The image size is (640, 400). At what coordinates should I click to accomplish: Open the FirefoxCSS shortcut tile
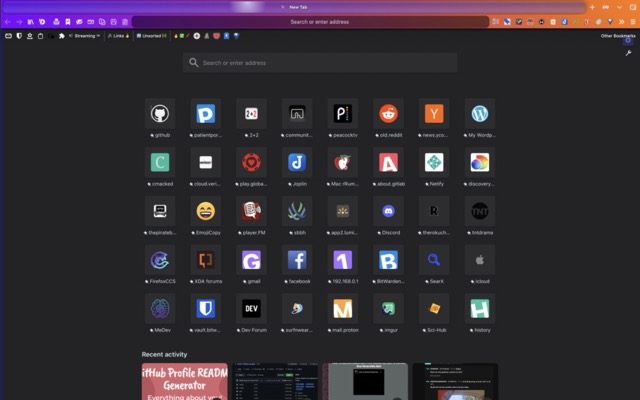pos(160,260)
